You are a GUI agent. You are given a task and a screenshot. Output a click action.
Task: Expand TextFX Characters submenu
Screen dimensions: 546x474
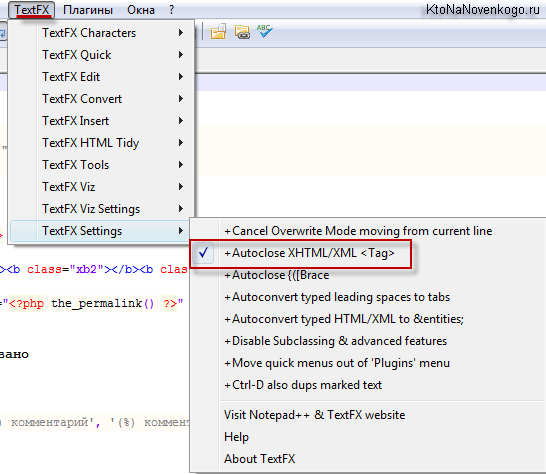101,33
